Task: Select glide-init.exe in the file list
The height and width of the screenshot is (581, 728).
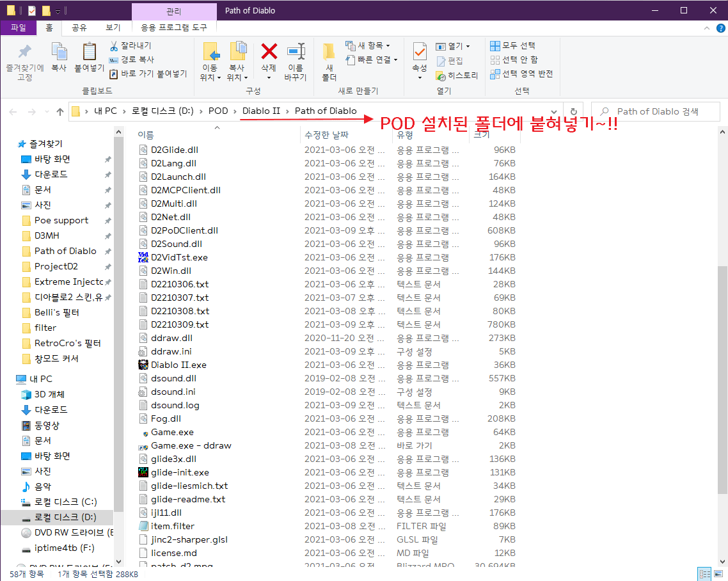Action: (180, 472)
